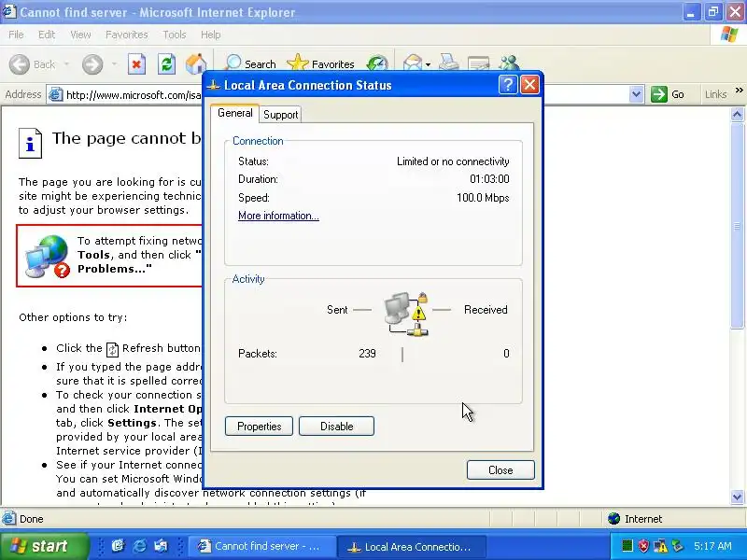Click the page scrollbar up arrow
Screen dimensions: 747x560
point(737,114)
